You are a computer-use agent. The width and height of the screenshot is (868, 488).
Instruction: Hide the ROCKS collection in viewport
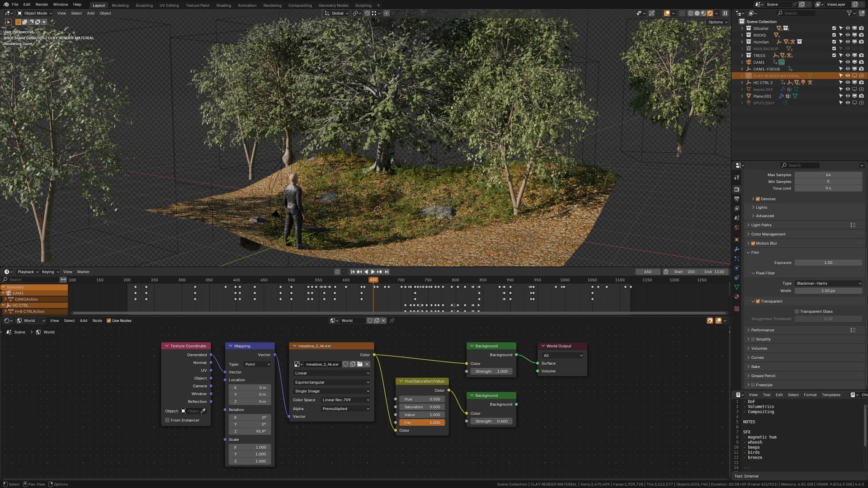point(848,35)
